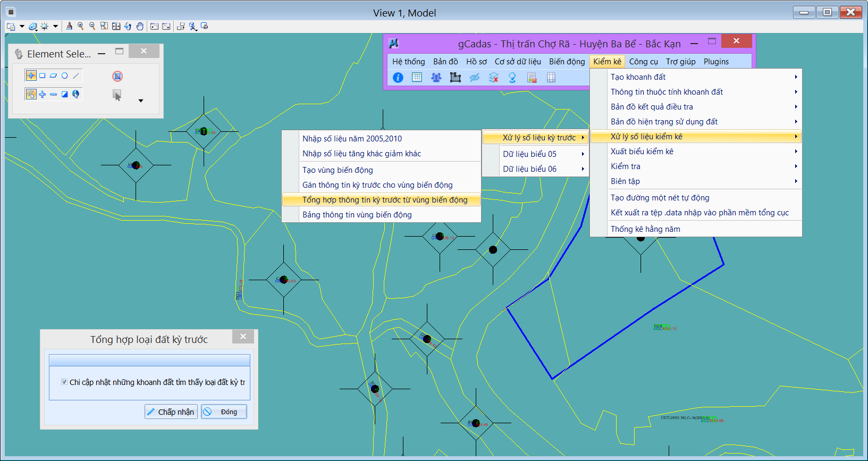Toggle the Add selection mode
This screenshot has width=868, height=461.
(x=42, y=94)
